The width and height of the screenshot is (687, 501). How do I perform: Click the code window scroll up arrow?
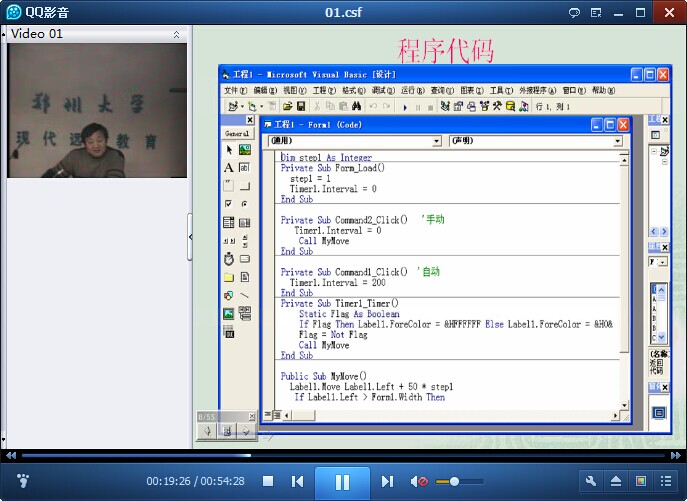624,160
